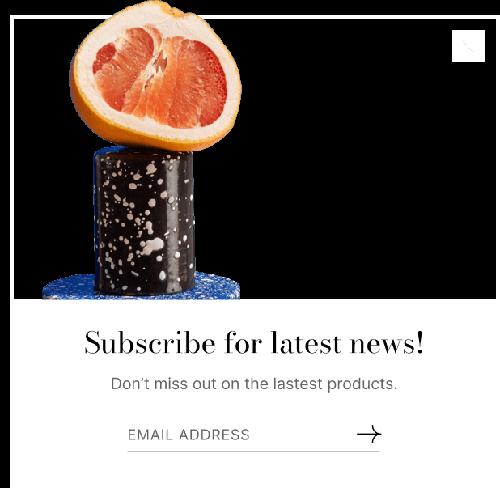The height and width of the screenshot is (488, 500).
Task: Click the word "Subscribe" in the heading
Action: (x=150, y=343)
